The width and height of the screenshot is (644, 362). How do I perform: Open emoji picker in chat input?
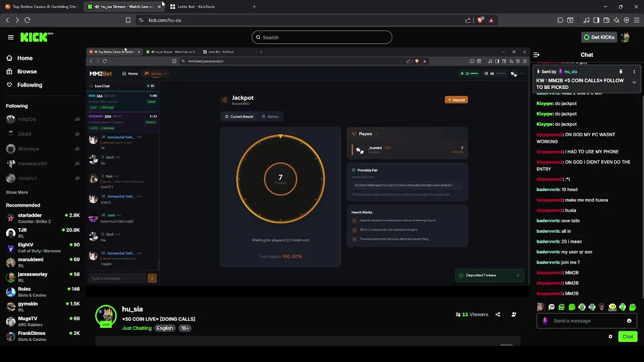click(629, 321)
